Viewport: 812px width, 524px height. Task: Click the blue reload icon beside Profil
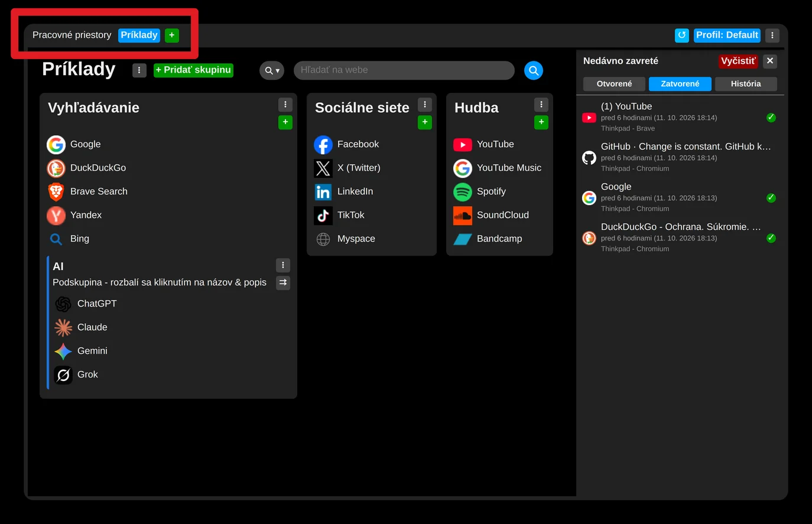click(682, 35)
